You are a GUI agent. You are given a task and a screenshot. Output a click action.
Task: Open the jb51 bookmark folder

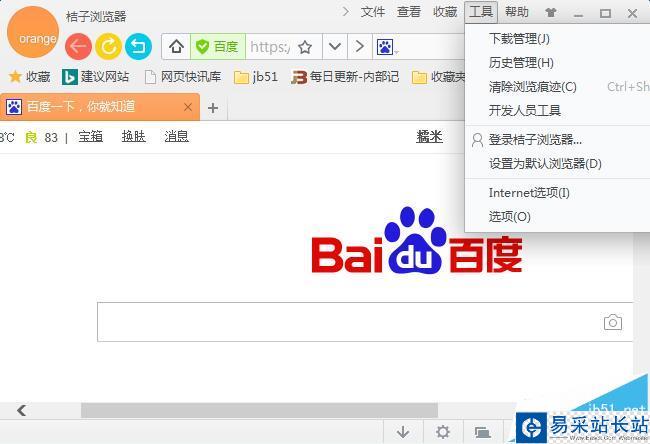255,77
